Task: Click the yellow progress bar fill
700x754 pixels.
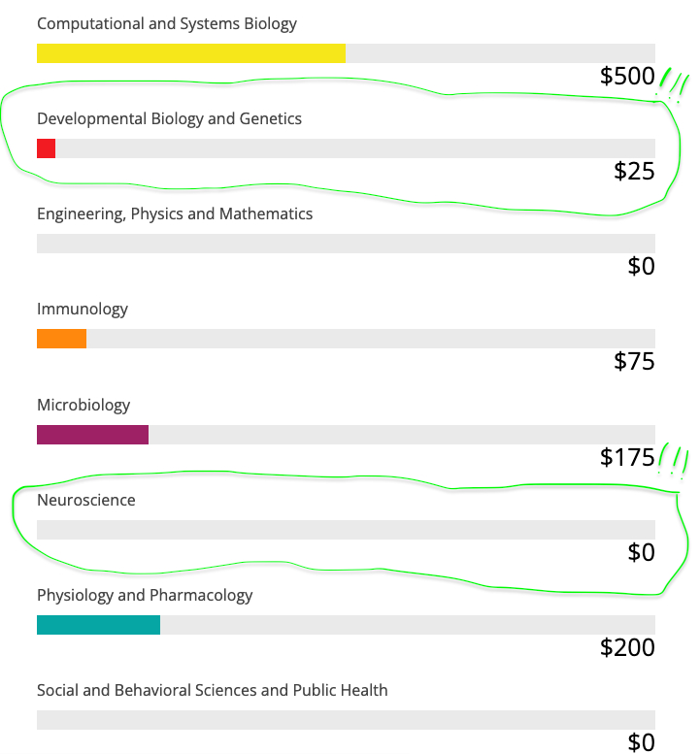Action: (190, 53)
